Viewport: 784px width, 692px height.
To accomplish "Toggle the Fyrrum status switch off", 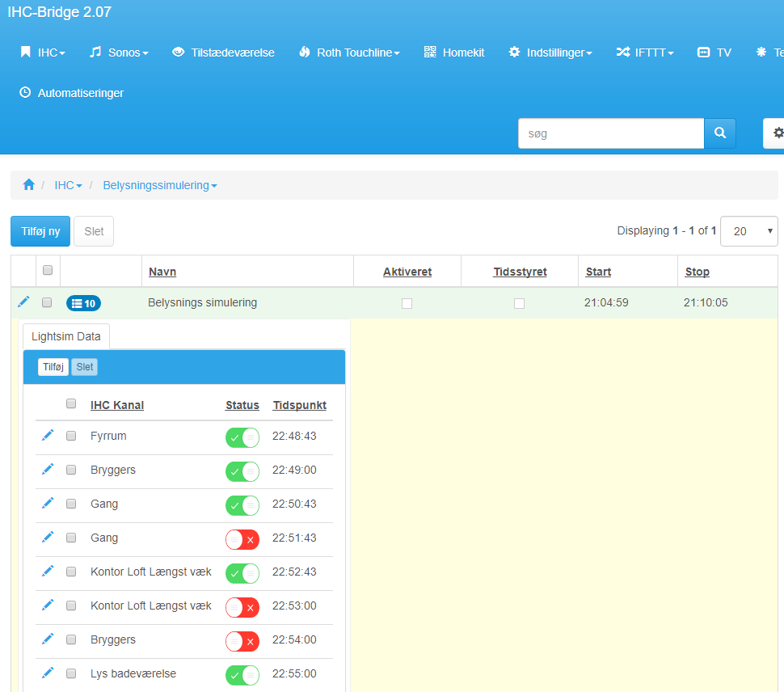I will pos(242,437).
